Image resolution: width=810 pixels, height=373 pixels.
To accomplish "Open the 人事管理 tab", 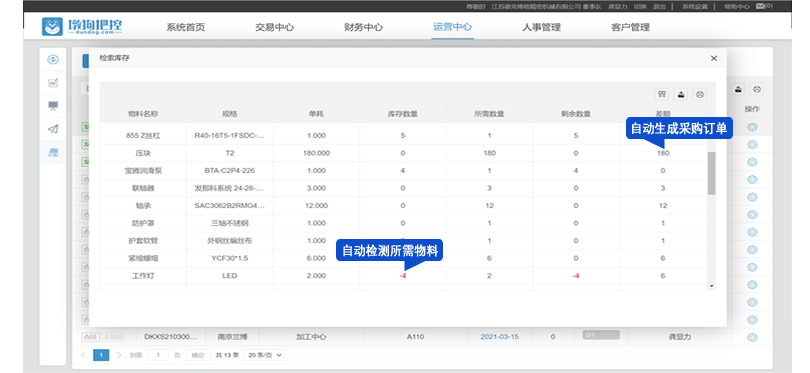I will 541,27.
